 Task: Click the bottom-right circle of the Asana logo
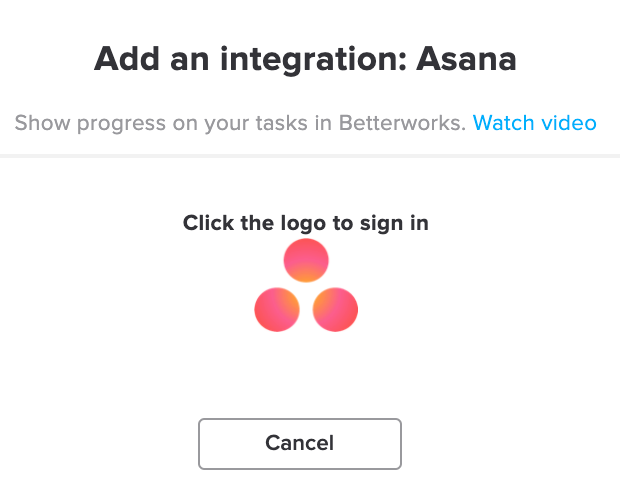point(335,309)
